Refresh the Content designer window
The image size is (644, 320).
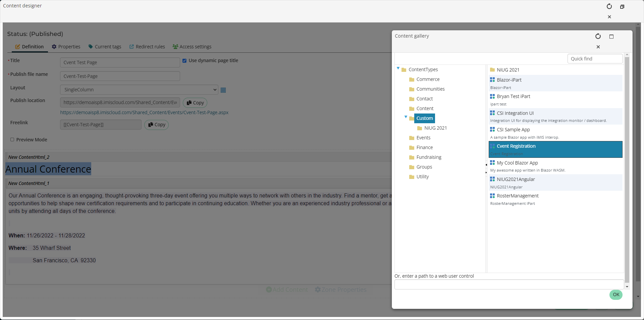tap(609, 6)
